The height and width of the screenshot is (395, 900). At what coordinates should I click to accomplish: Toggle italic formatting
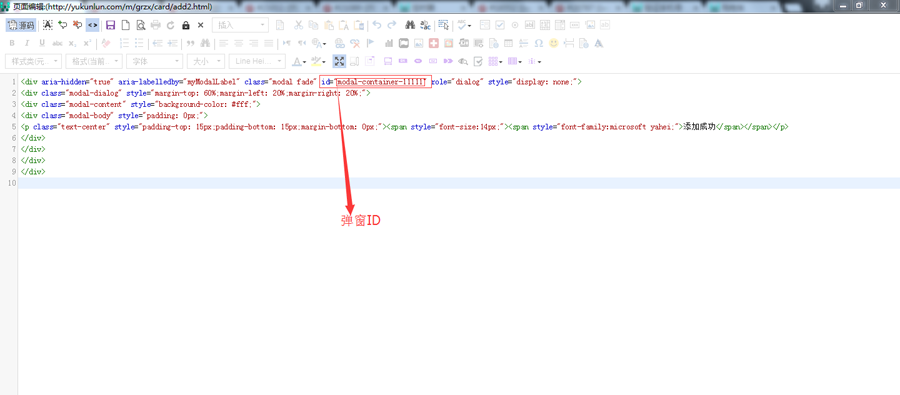tap(27, 43)
